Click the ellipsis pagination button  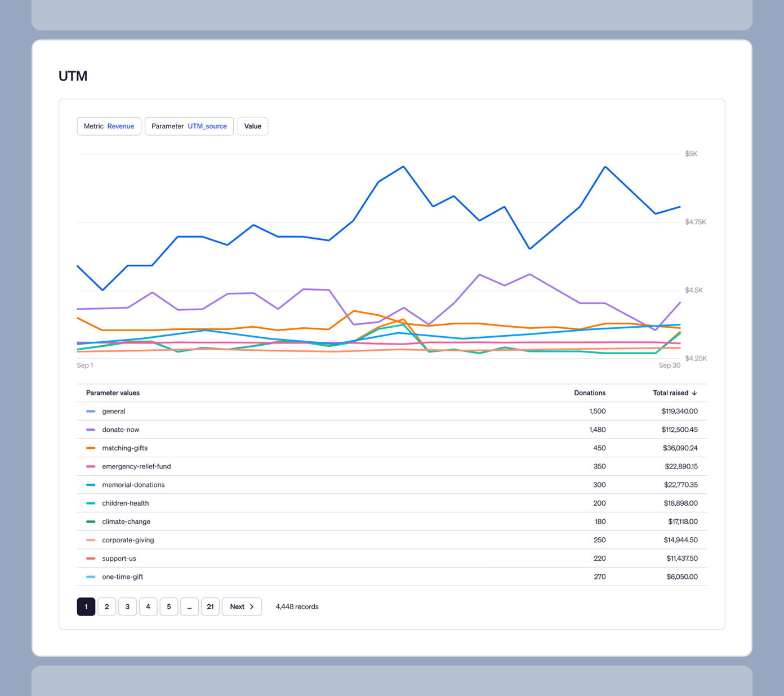[189, 606]
